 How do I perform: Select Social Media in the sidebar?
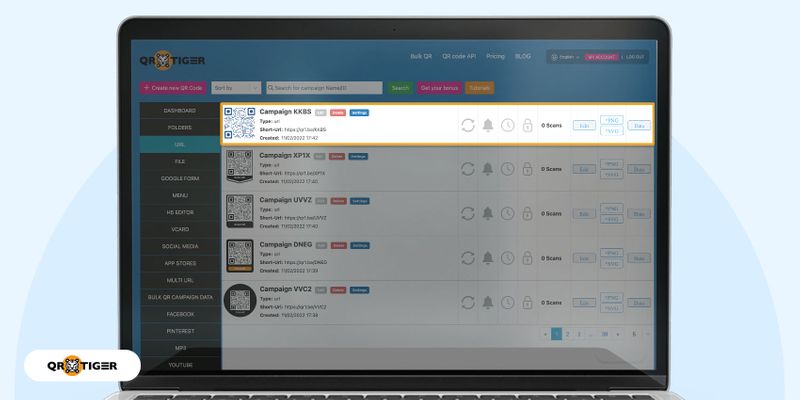click(180, 246)
